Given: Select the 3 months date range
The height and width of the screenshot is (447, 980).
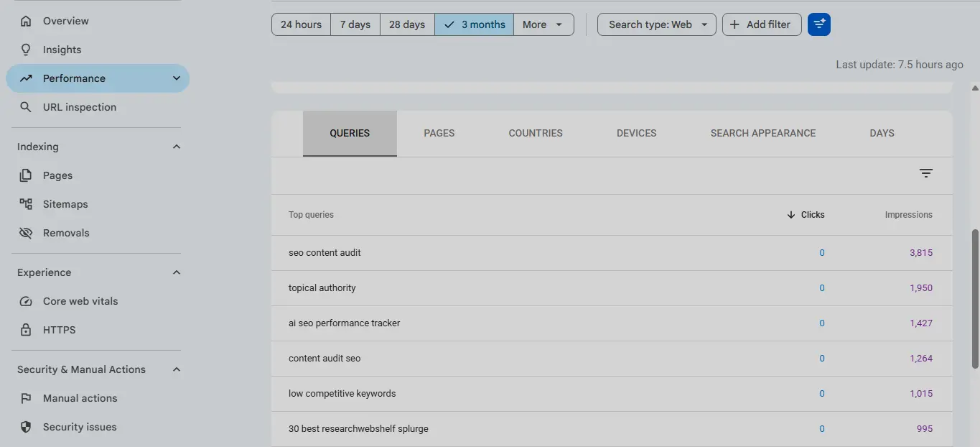Looking at the screenshot, I should click(x=474, y=24).
